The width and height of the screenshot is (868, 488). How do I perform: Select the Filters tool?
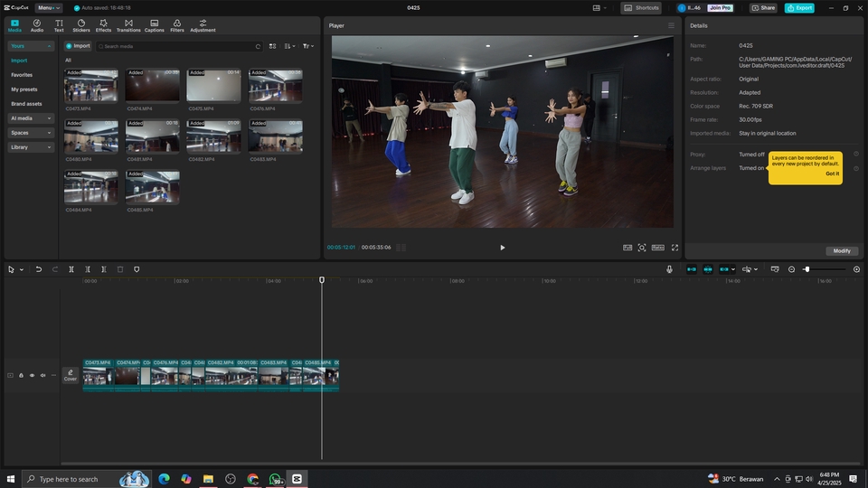(177, 25)
